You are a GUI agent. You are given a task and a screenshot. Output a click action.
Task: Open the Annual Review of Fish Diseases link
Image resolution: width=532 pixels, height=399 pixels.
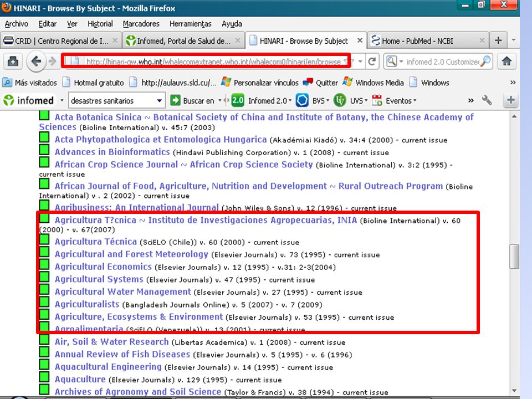122,354
